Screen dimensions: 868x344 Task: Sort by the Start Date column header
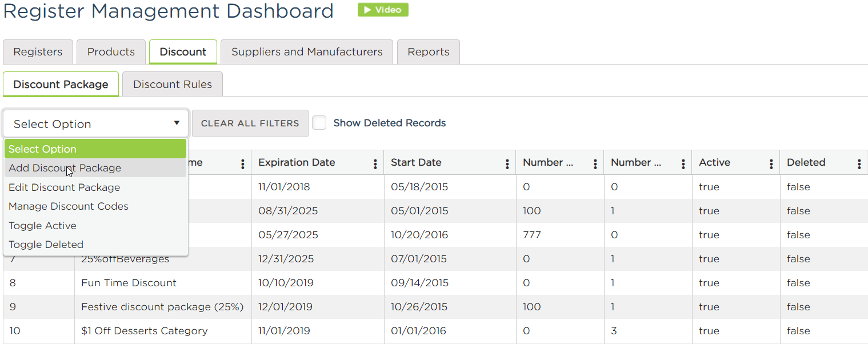click(416, 162)
